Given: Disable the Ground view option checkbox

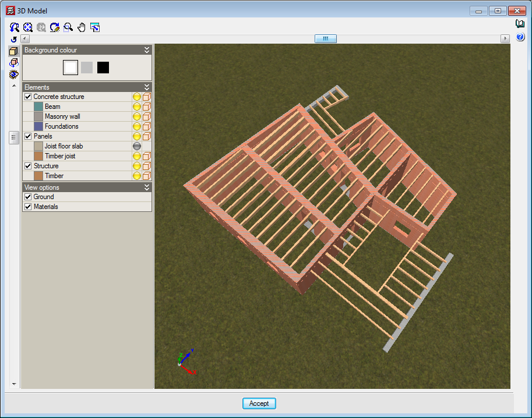Looking at the screenshot, I should click(x=28, y=197).
